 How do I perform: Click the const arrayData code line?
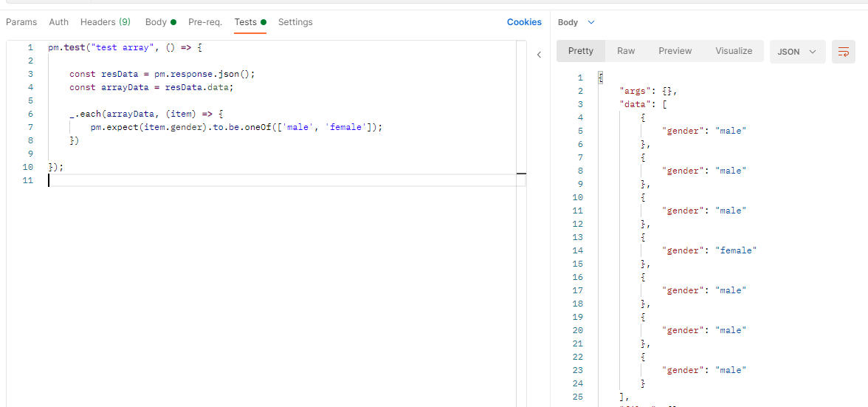pos(152,87)
